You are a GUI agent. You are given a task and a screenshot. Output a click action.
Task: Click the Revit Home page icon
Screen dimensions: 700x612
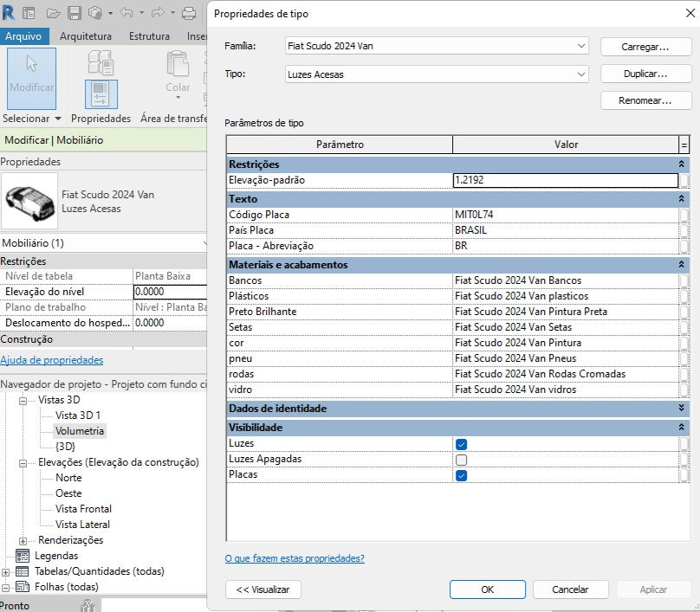pos(29,13)
